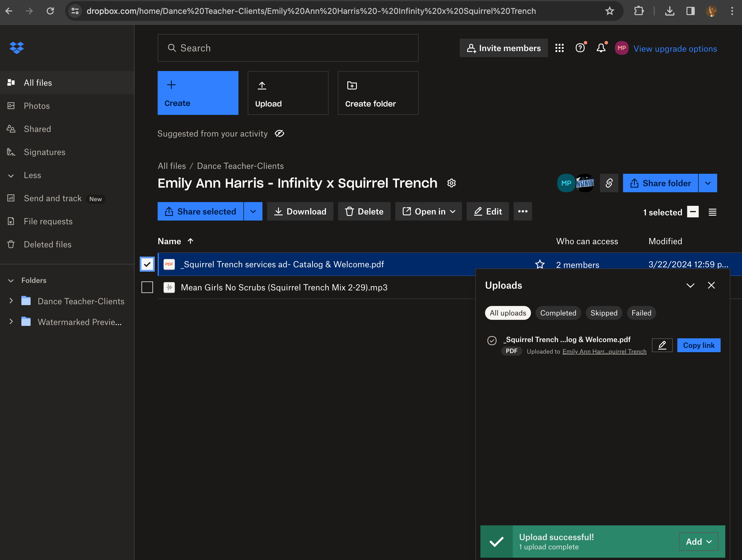
Task: Delete the selected file
Action: pyautogui.click(x=364, y=211)
